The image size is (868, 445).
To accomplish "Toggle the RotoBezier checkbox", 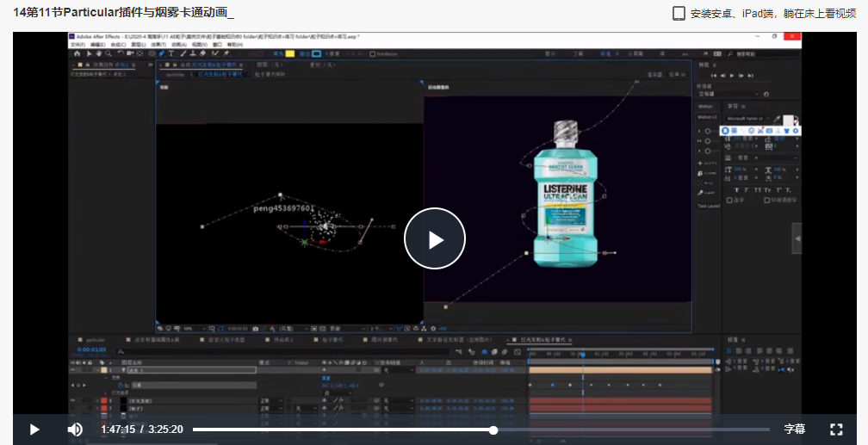I will pos(372,53).
